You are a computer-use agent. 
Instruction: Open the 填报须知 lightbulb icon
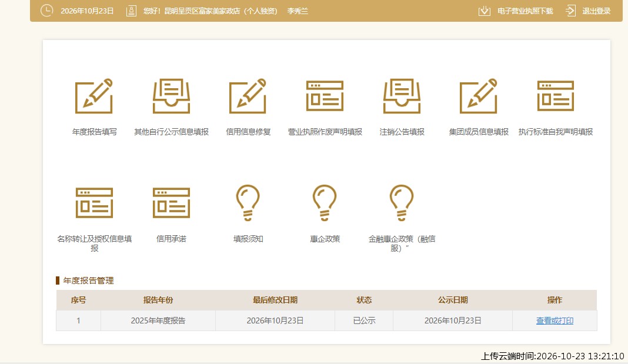(x=248, y=203)
